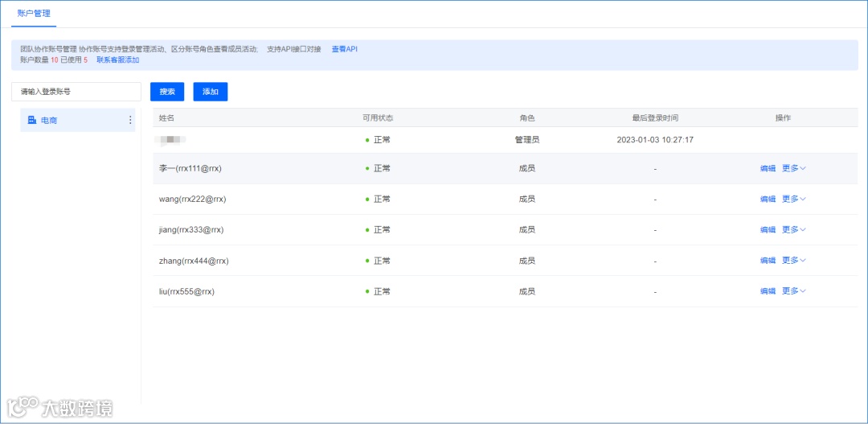Image resolution: width=868 pixels, height=424 pixels.
Task: Focus the 请输入登录账号 search field
Action: 76,92
